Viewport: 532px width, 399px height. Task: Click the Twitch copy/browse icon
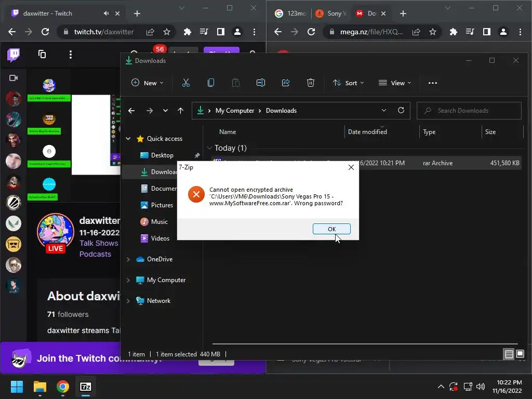click(x=42, y=54)
